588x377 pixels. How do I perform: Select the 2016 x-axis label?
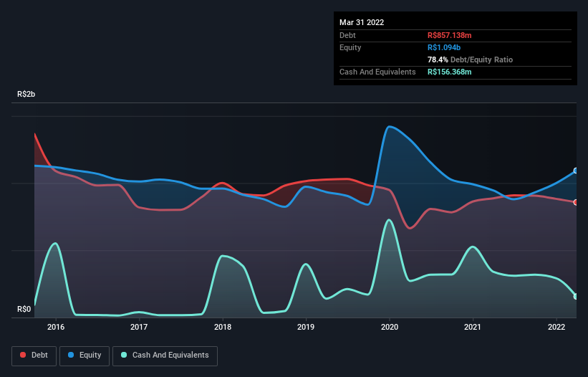pyautogui.click(x=56, y=327)
